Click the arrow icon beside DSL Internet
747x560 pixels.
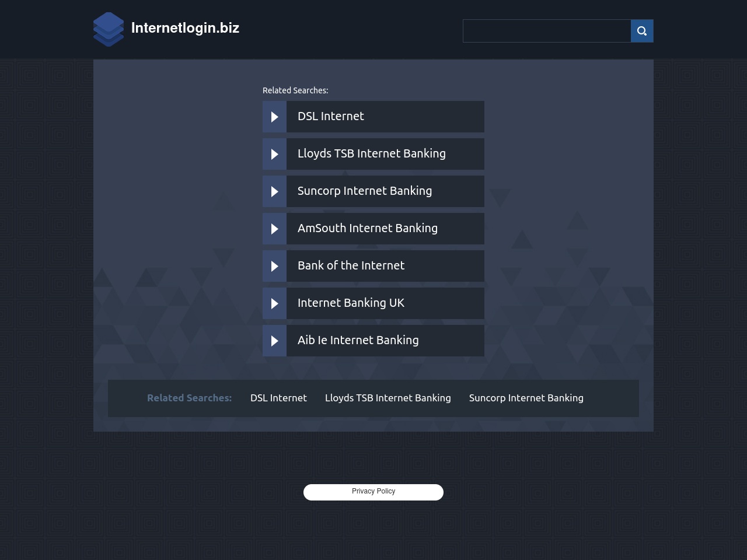[x=274, y=117]
